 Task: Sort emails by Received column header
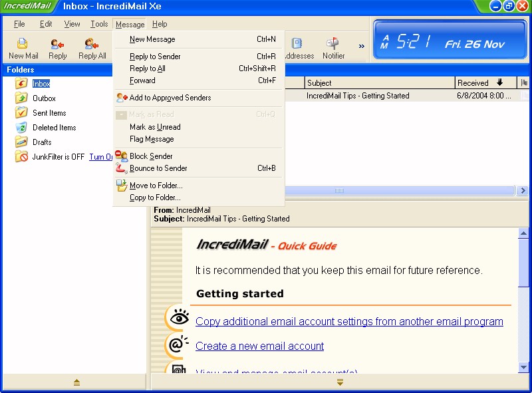[473, 83]
